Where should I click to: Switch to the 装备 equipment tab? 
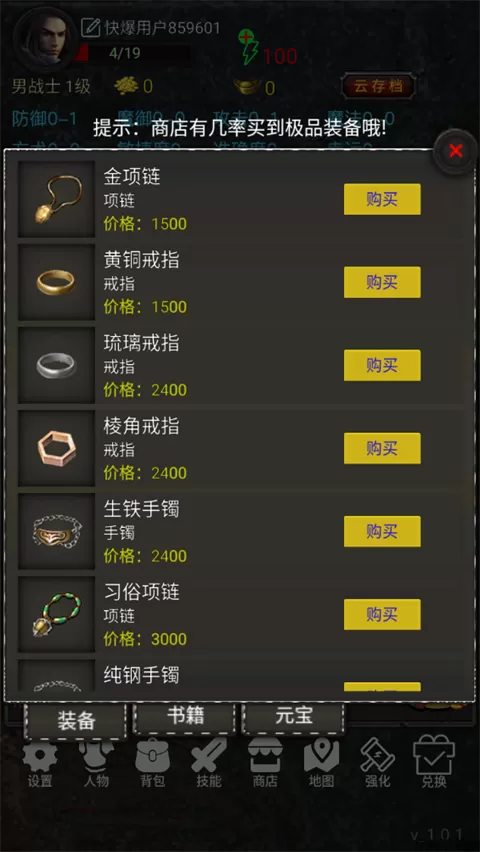(x=76, y=721)
